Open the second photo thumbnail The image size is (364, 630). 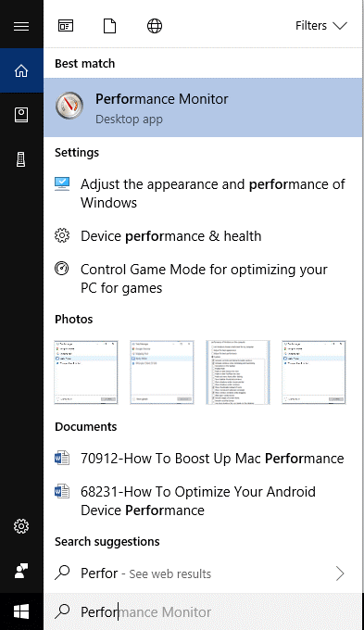click(162, 372)
